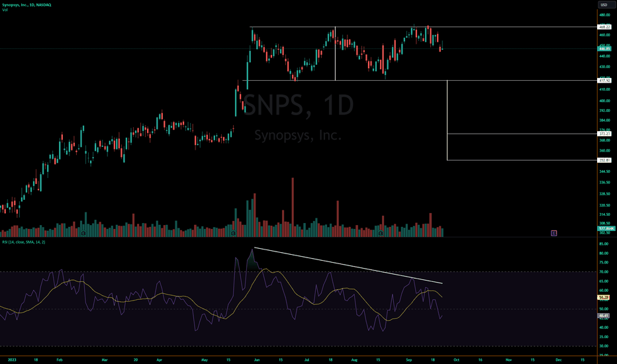Screen dimensions: 617x364
Task: Click the 2023 label on time axis
Action: (x=12, y=359)
